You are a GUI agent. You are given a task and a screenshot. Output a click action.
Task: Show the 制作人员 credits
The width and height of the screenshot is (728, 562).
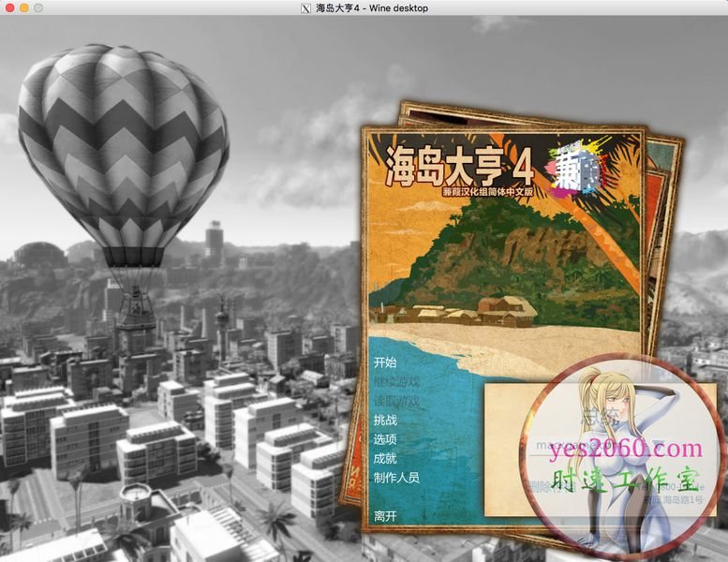tap(396, 477)
